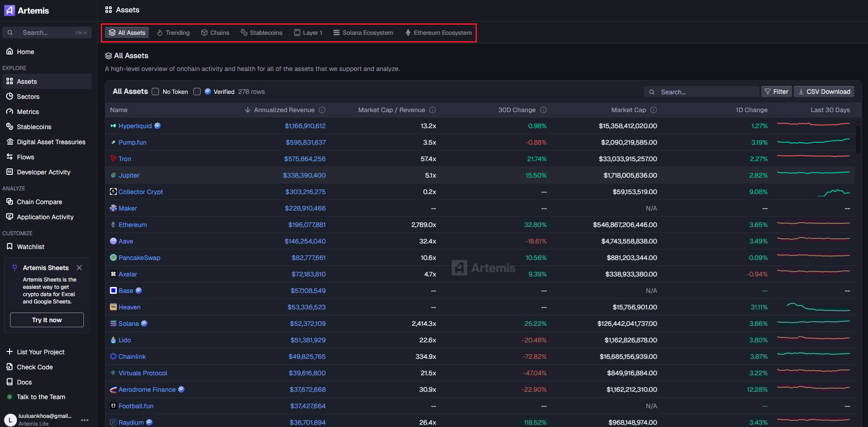Image resolution: width=868 pixels, height=427 pixels.
Task: Toggle the Verified checkbox
Action: 197,92
